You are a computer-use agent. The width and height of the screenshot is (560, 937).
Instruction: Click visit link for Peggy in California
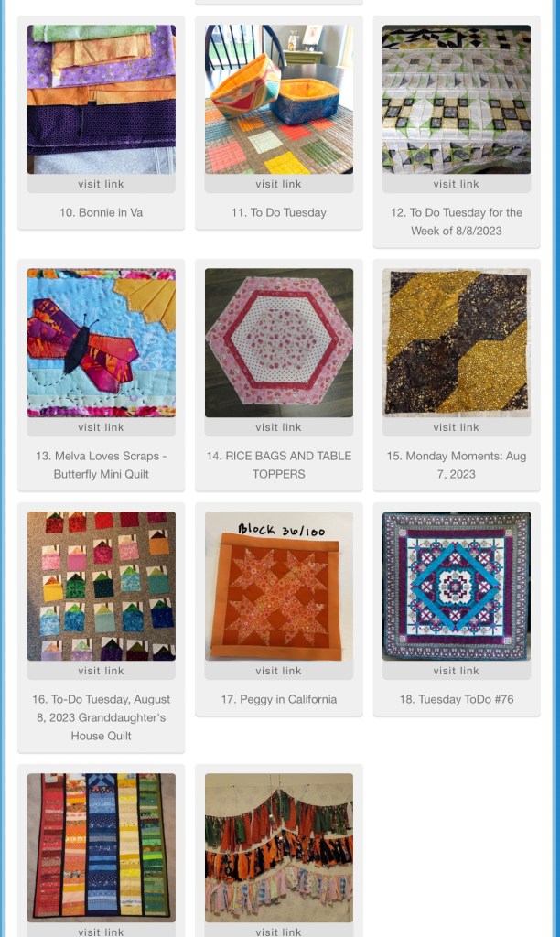point(278,671)
